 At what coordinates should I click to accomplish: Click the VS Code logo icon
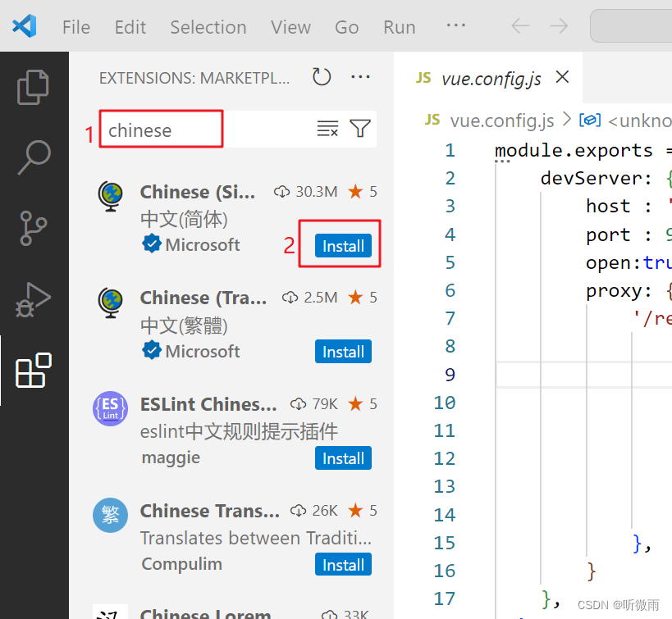pos(25,26)
